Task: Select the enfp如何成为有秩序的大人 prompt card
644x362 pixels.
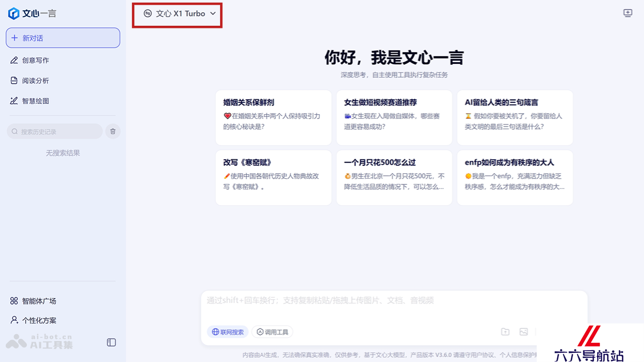Action: click(x=515, y=178)
